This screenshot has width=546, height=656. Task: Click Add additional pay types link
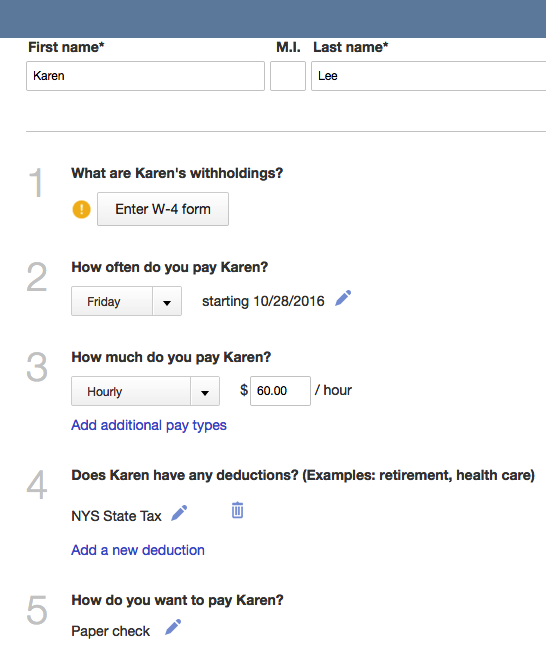click(x=149, y=425)
